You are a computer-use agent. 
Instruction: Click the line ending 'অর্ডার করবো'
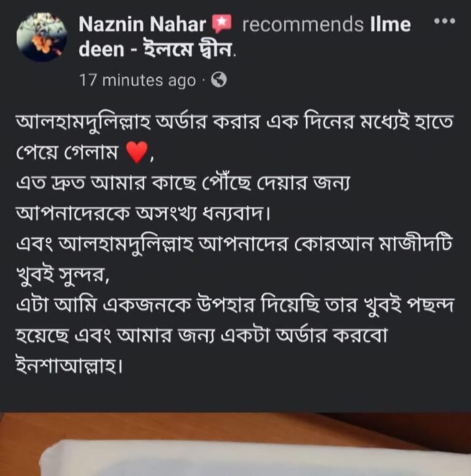(x=201, y=335)
